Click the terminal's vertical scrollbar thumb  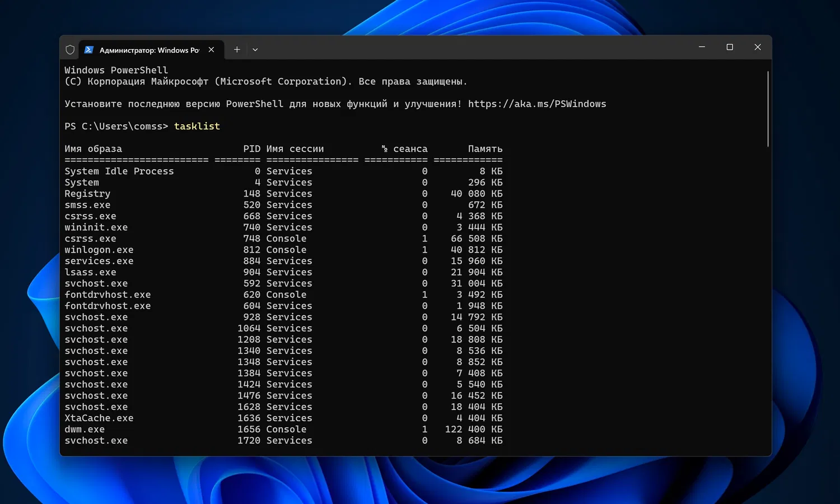768,109
